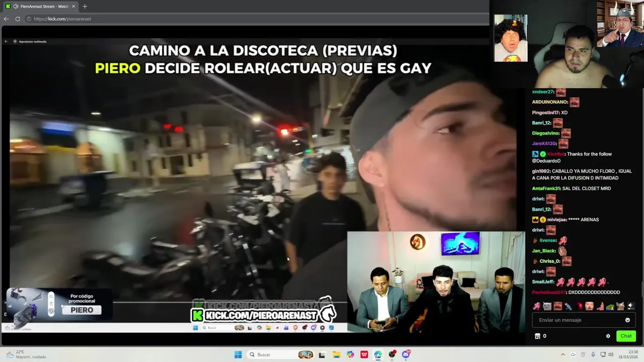This screenshot has height=362, width=644.
Task: Click the three-man webcam overlay in video
Action: click(x=436, y=282)
